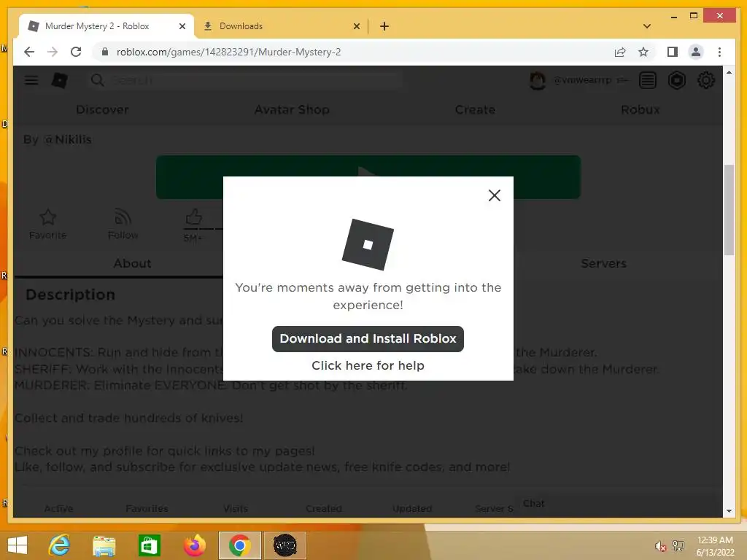
Task: Open the Click here for help link
Action: point(368,365)
